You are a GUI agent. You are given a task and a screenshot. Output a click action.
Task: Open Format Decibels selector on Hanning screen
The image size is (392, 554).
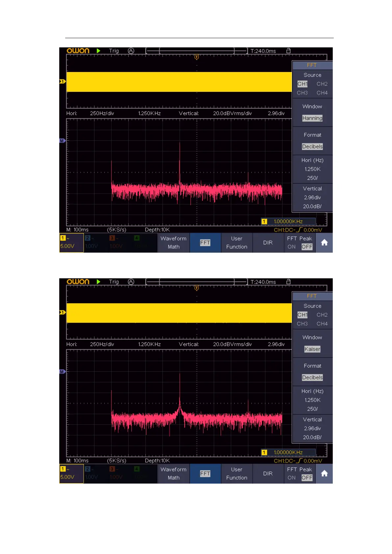(x=312, y=141)
